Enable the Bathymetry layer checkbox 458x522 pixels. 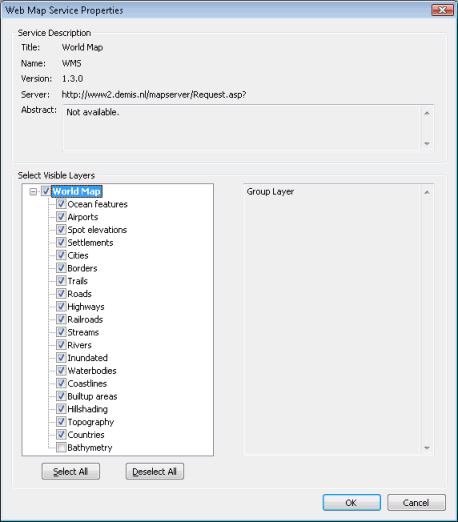click(61, 447)
